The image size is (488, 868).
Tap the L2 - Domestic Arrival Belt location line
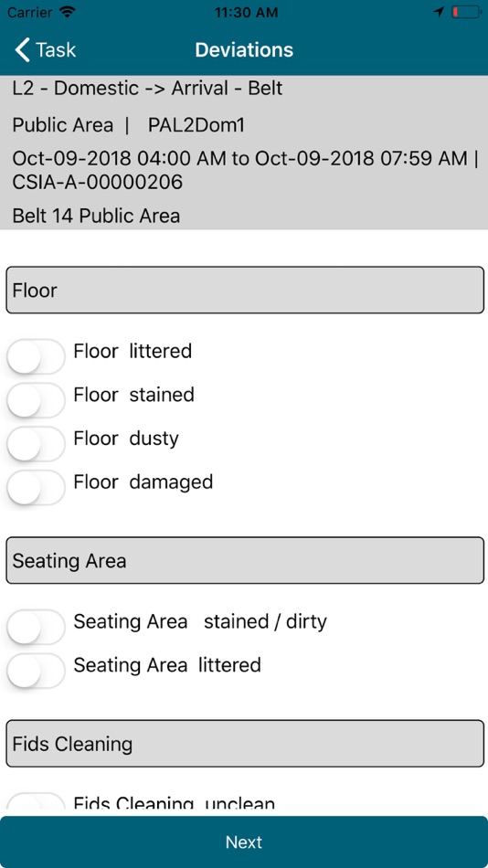pos(147,88)
